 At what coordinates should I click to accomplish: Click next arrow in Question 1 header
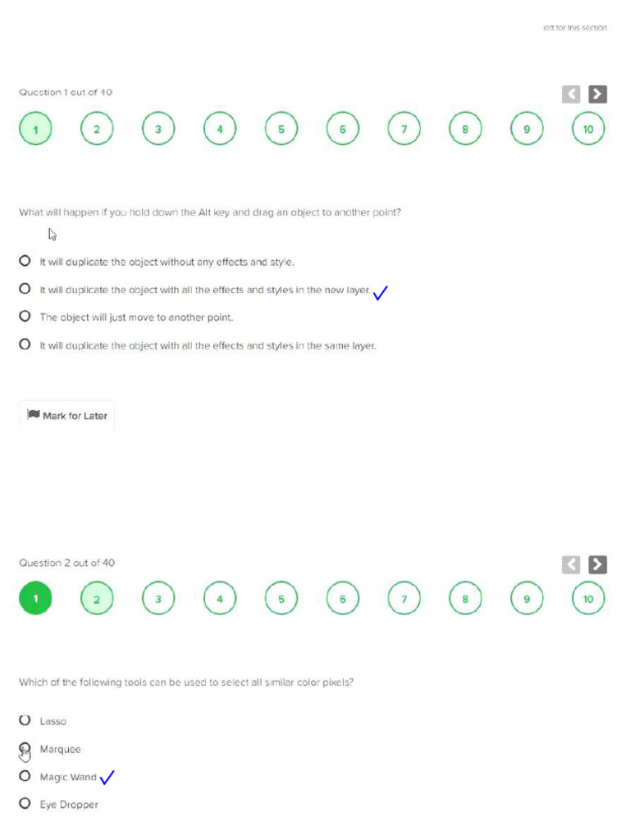[x=597, y=94]
